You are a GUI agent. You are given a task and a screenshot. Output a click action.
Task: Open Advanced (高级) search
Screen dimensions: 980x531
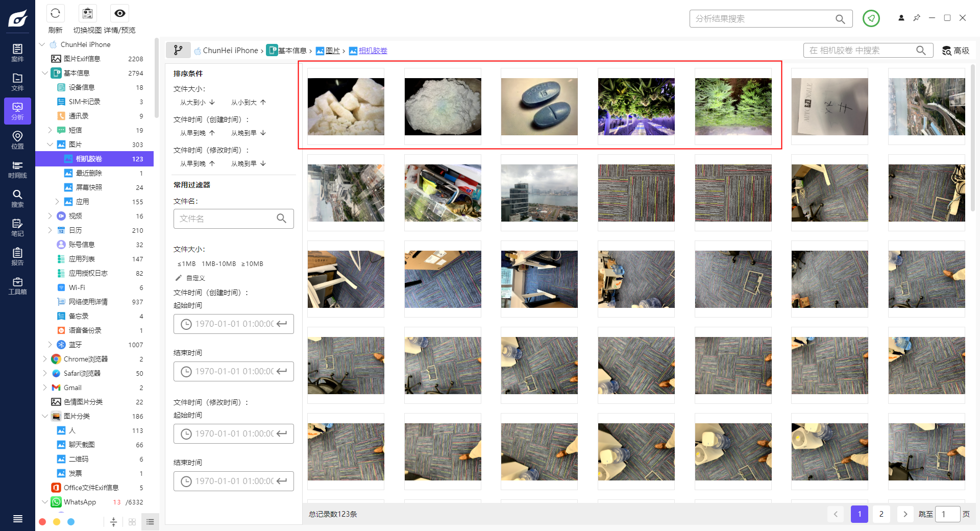click(x=955, y=51)
